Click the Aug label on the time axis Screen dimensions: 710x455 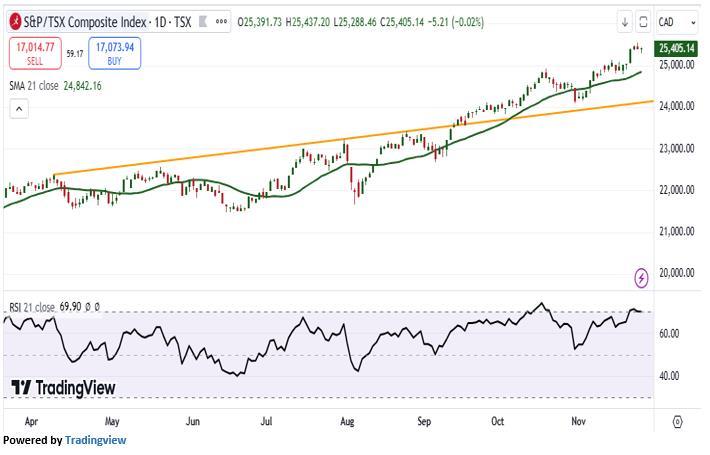point(348,422)
